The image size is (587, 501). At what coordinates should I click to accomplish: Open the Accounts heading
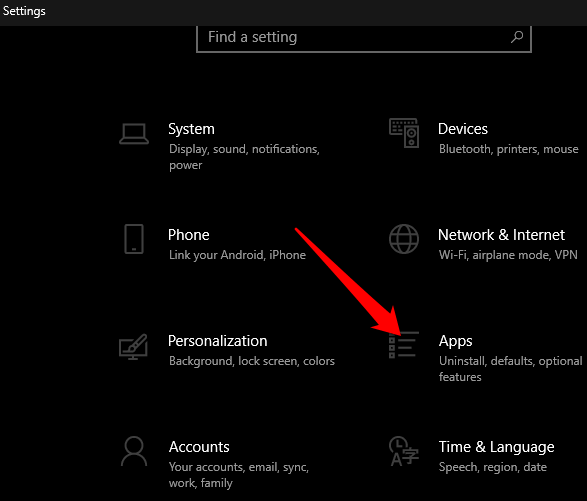pyautogui.click(x=199, y=447)
